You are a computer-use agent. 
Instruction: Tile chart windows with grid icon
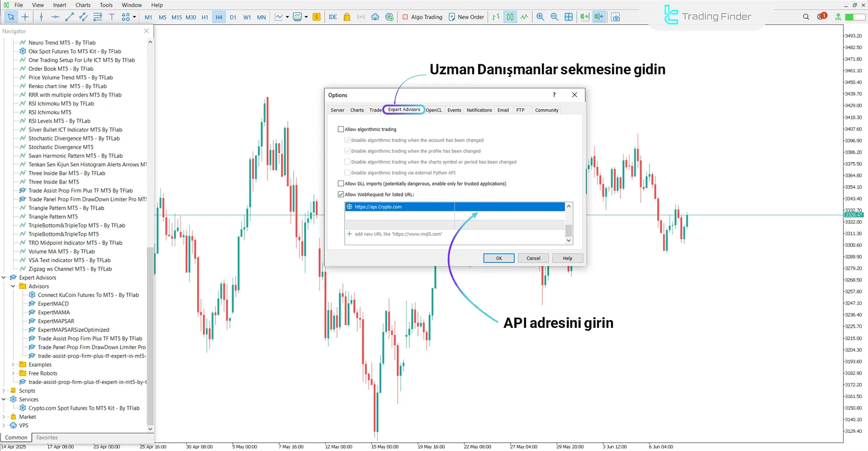coord(569,17)
